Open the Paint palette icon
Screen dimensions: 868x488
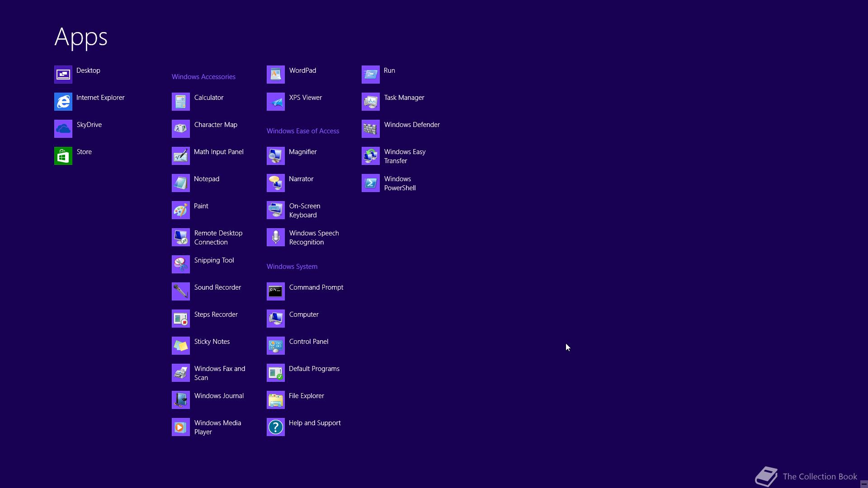point(181,210)
